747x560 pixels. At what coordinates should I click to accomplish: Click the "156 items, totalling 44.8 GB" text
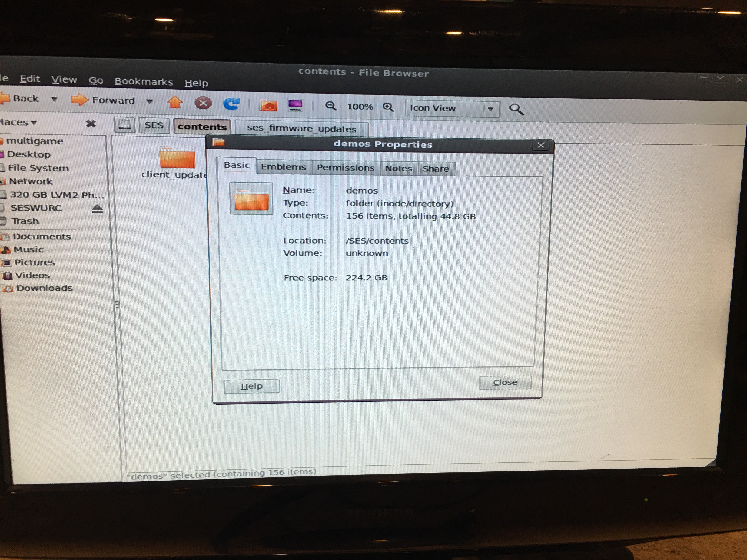[x=411, y=216]
